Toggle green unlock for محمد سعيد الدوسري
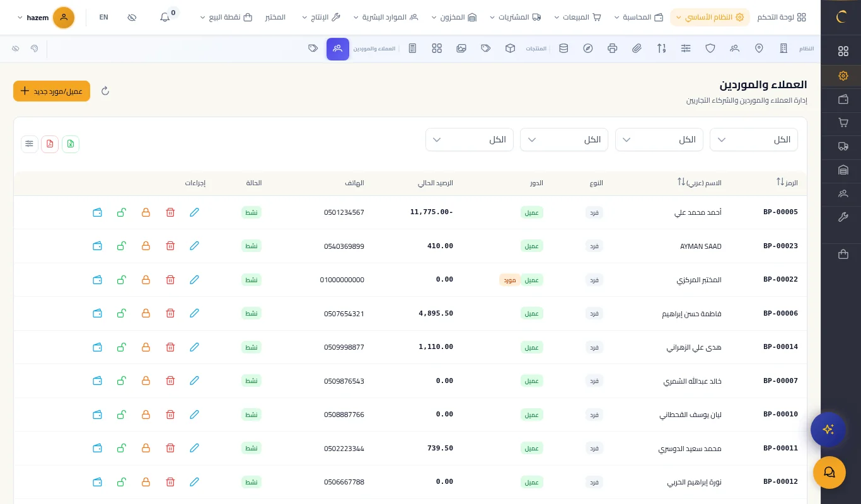 tap(122, 448)
